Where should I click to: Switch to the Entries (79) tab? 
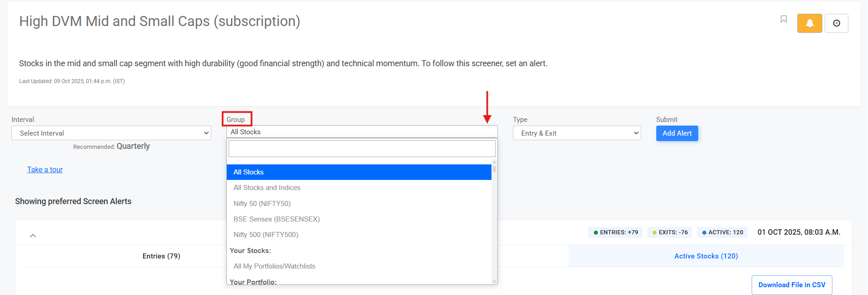[161, 256]
